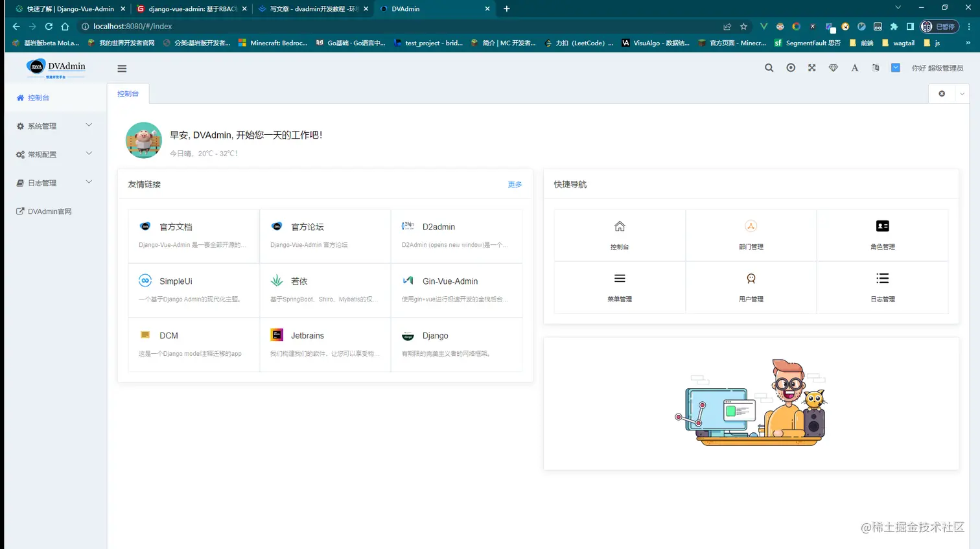Open the browser three-dot menu
Viewport: 980px width, 549px height.
pos(969,27)
